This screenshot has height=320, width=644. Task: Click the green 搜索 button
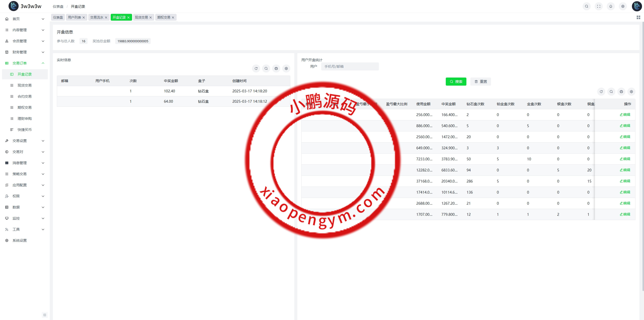coord(456,82)
